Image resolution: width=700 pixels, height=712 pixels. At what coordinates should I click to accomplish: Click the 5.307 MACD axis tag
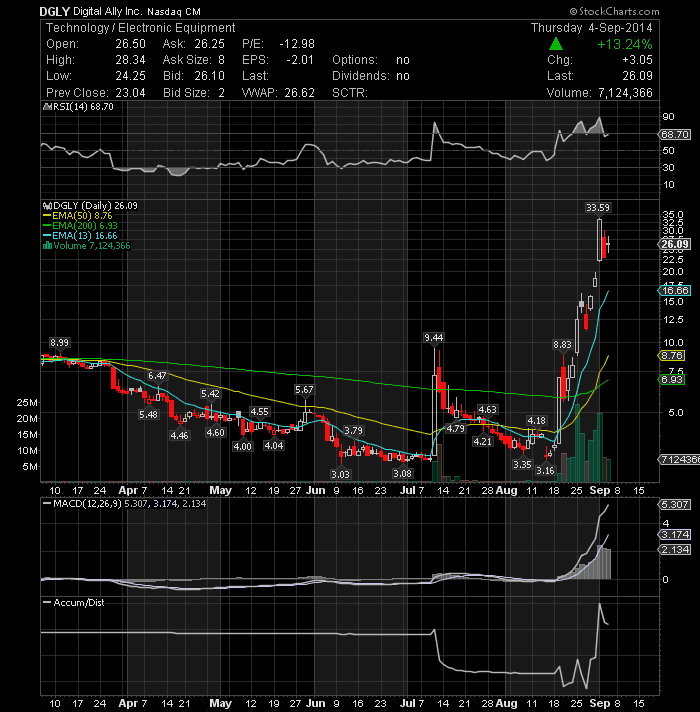[674, 504]
